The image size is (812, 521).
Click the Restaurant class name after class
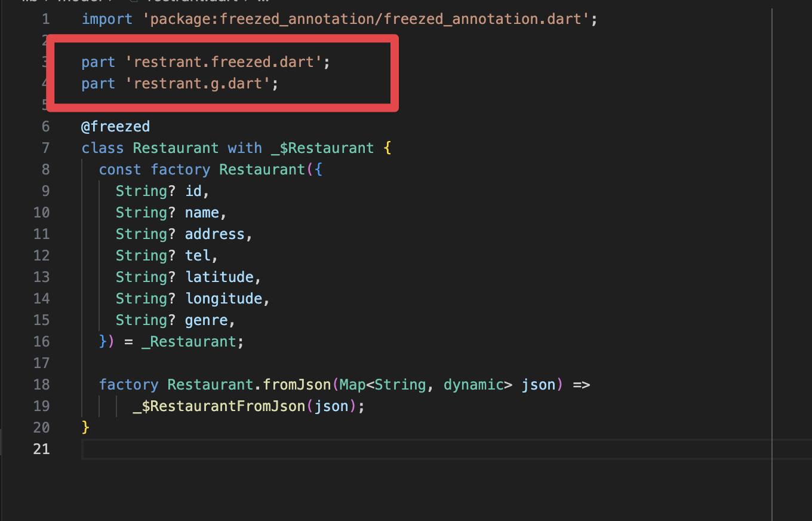pyautogui.click(x=176, y=148)
